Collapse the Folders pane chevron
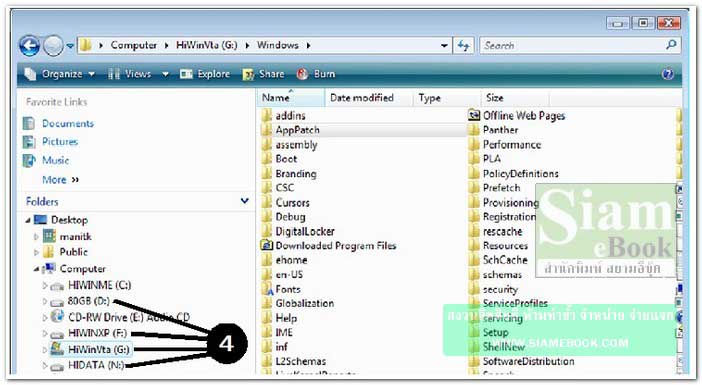The width and height of the screenshot is (702, 385). click(x=244, y=201)
